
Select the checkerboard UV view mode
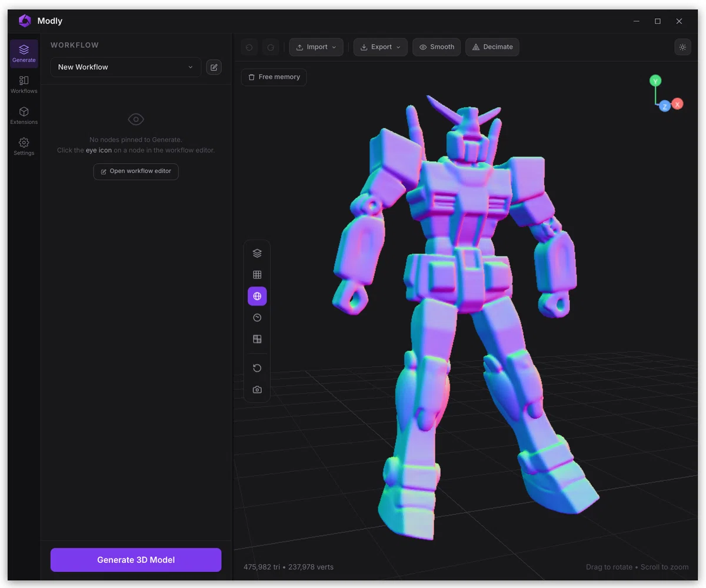[x=257, y=339]
